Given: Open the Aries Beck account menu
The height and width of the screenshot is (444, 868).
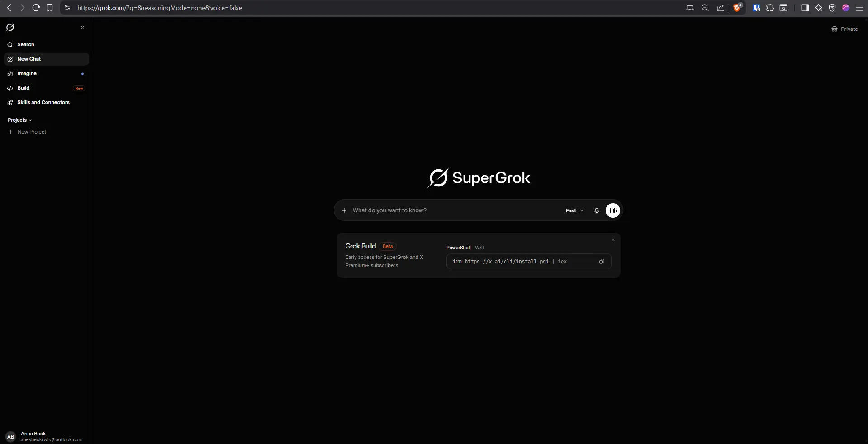Looking at the screenshot, I should 45,436.
